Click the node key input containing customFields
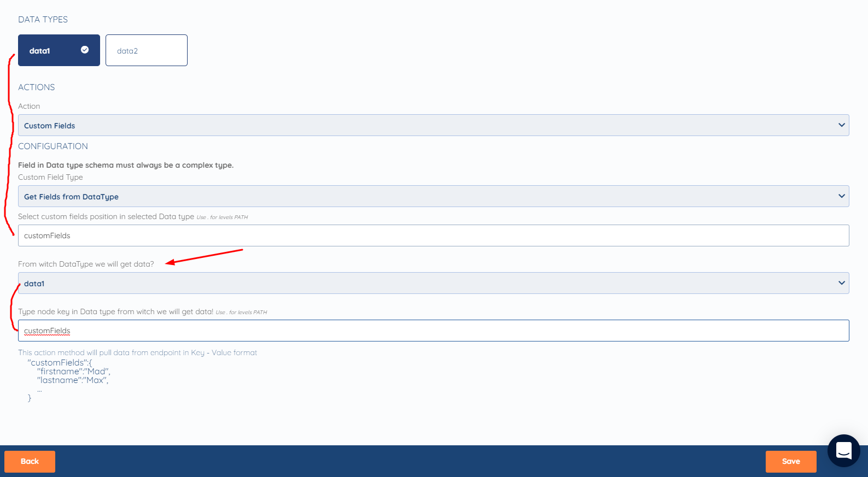This screenshot has height=477, width=868. click(433, 331)
